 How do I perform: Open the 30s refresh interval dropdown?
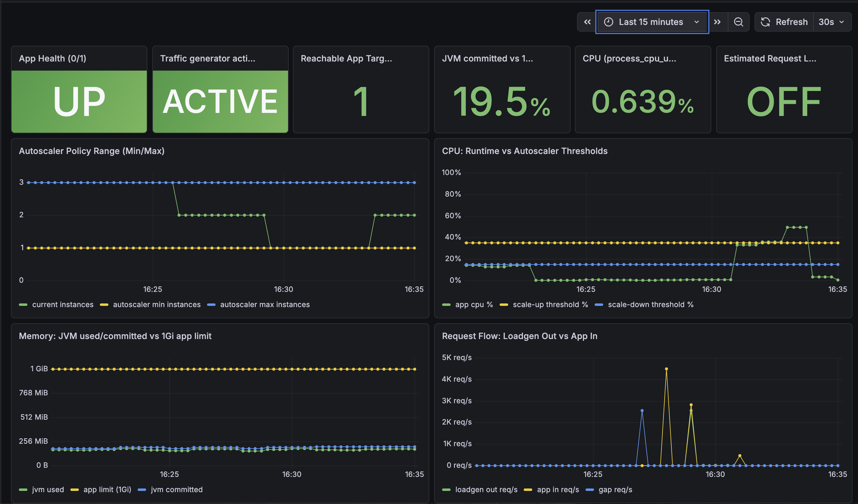[x=832, y=22]
